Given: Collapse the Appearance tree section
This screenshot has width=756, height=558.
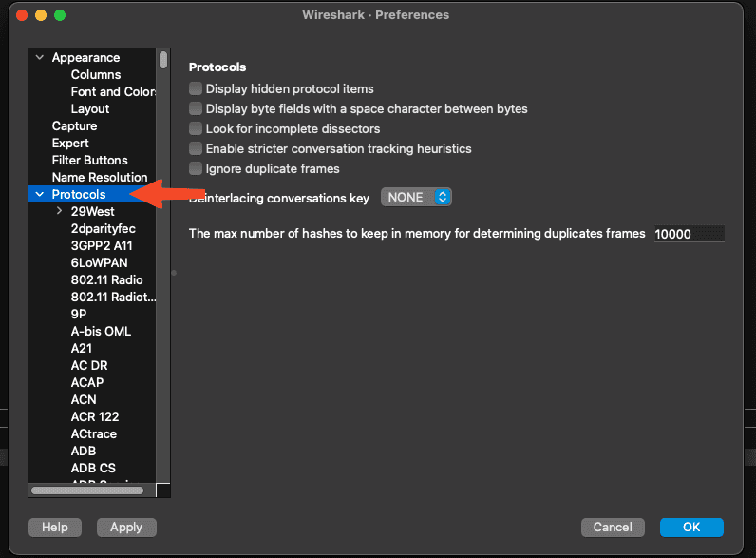Looking at the screenshot, I should point(39,57).
